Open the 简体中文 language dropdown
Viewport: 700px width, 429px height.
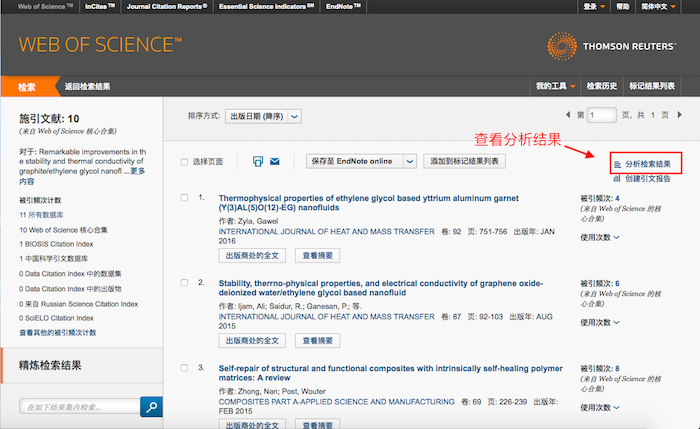(658, 7)
